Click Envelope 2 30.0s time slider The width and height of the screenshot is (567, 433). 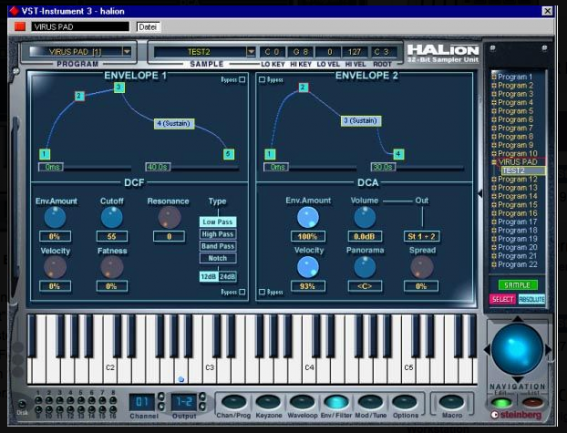pos(383,167)
